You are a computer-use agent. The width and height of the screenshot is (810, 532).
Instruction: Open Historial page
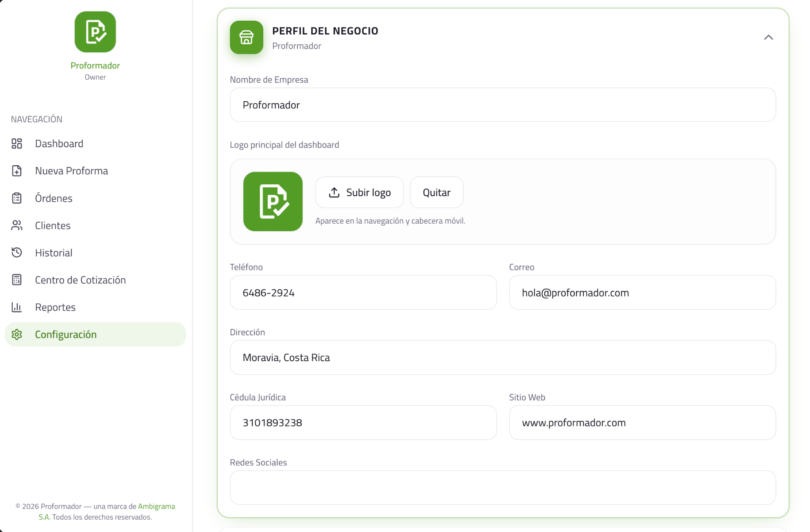pos(95,253)
